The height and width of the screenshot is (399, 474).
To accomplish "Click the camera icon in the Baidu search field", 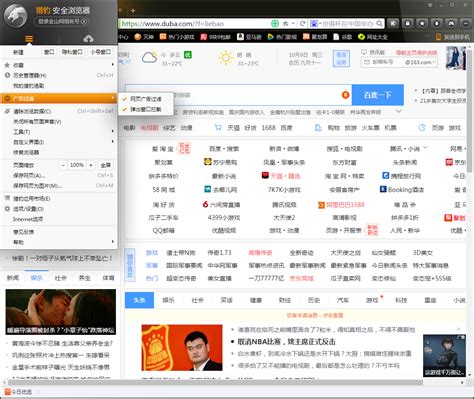I will coord(345,95).
